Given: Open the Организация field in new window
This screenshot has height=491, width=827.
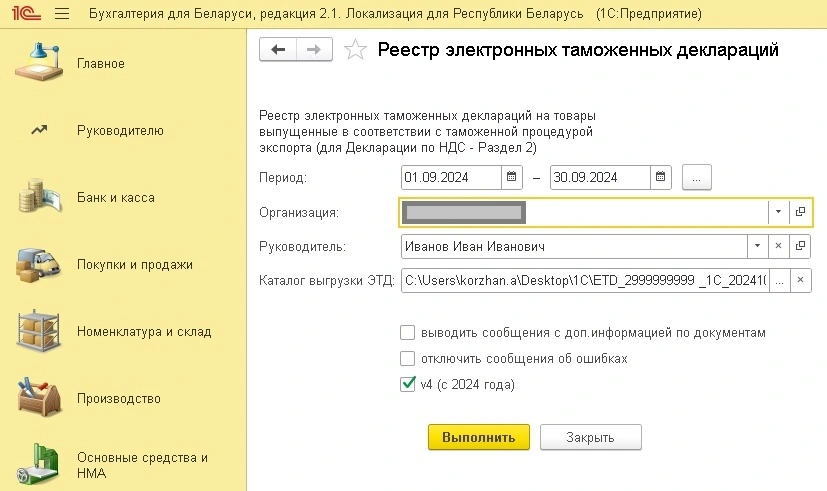Looking at the screenshot, I should pos(800,212).
